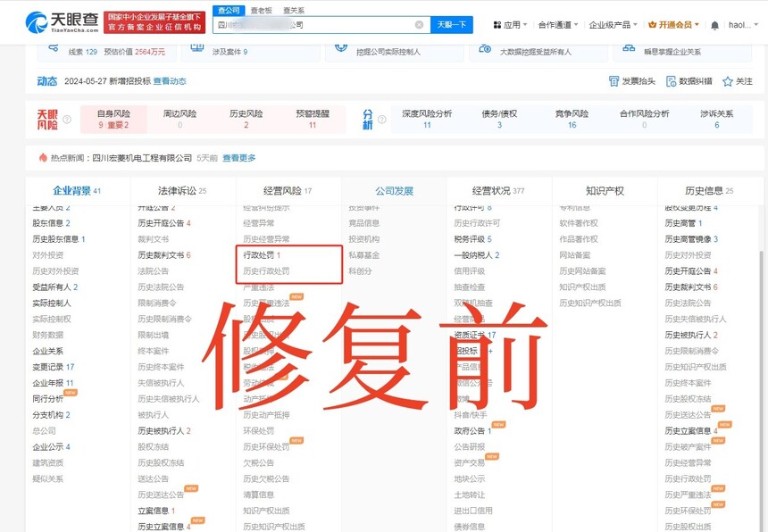Open the 四川宏菱机电工程有限公司 news headline

coord(142,158)
